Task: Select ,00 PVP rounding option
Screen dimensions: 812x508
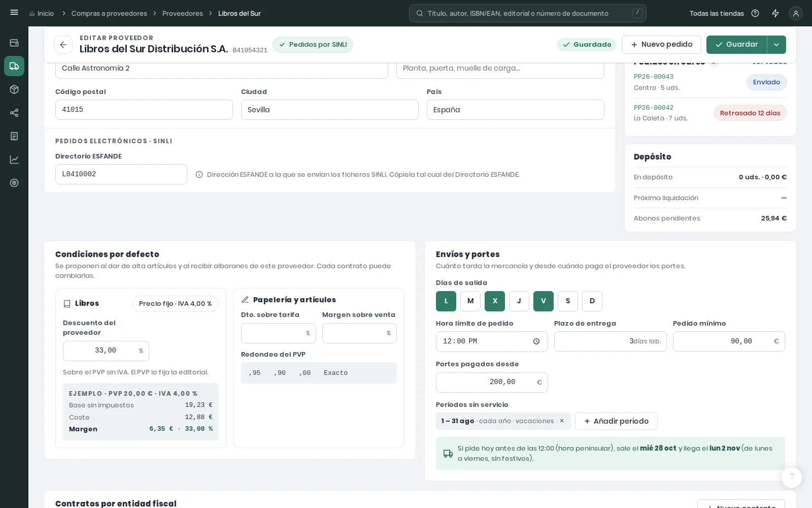Action: [x=305, y=373]
